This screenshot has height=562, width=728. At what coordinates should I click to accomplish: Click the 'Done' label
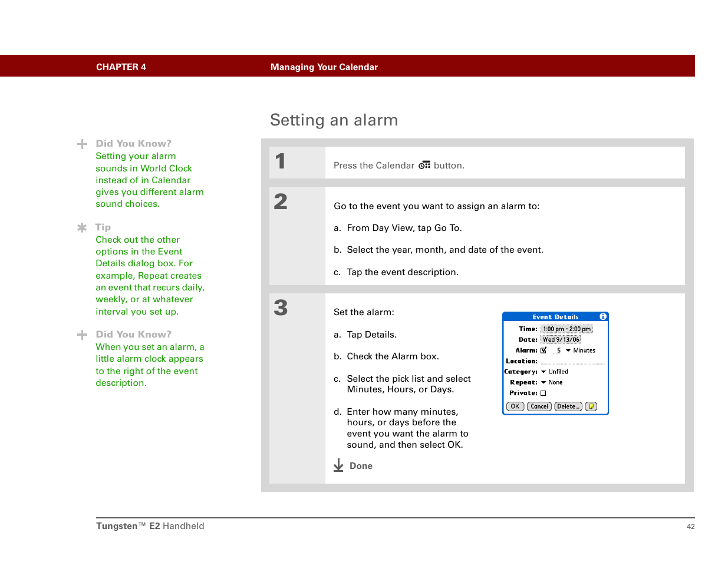tap(361, 466)
